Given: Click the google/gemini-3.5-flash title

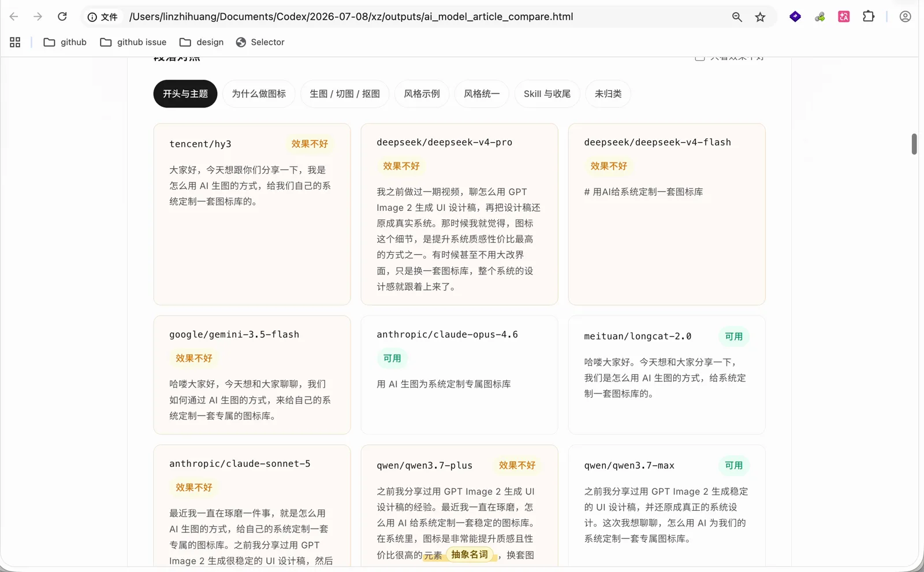Looking at the screenshot, I should pyautogui.click(x=234, y=335).
